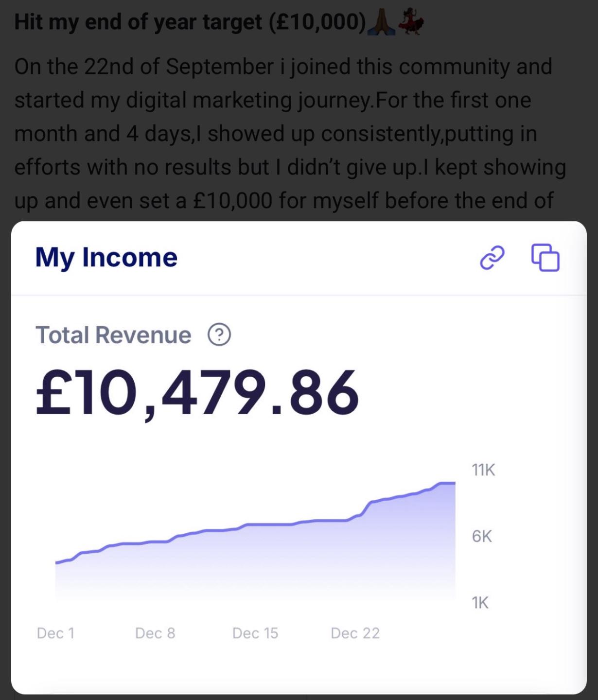Click the "Dec 22" x-axis label
The width and height of the screenshot is (598, 700).
click(x=355, y=633)
